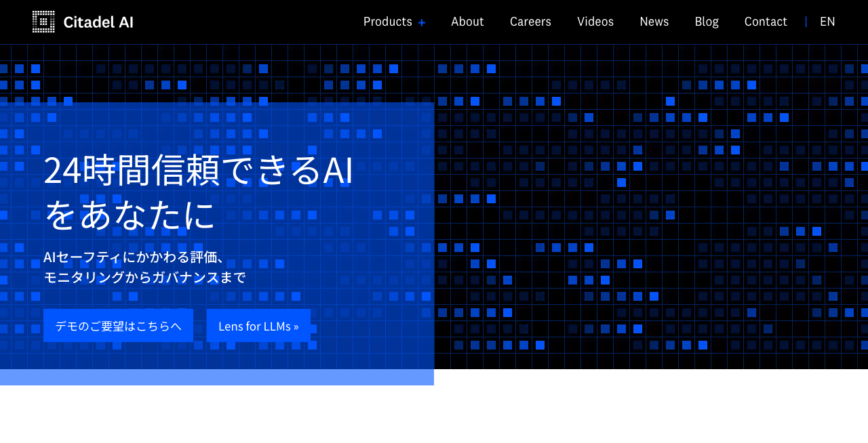Click the Citadel AI square logo icon
This screenshot has width=868, height=443.
pos(43,22)
